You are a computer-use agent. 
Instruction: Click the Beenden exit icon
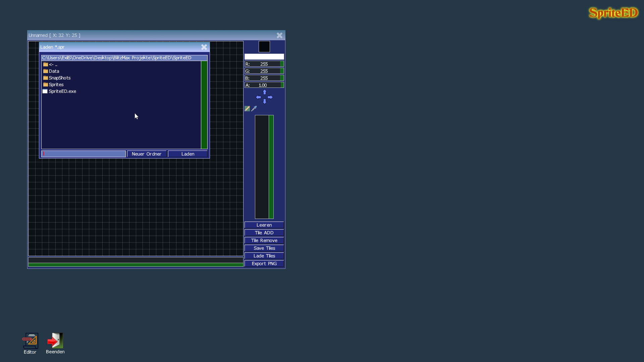[x=55, y=341]
